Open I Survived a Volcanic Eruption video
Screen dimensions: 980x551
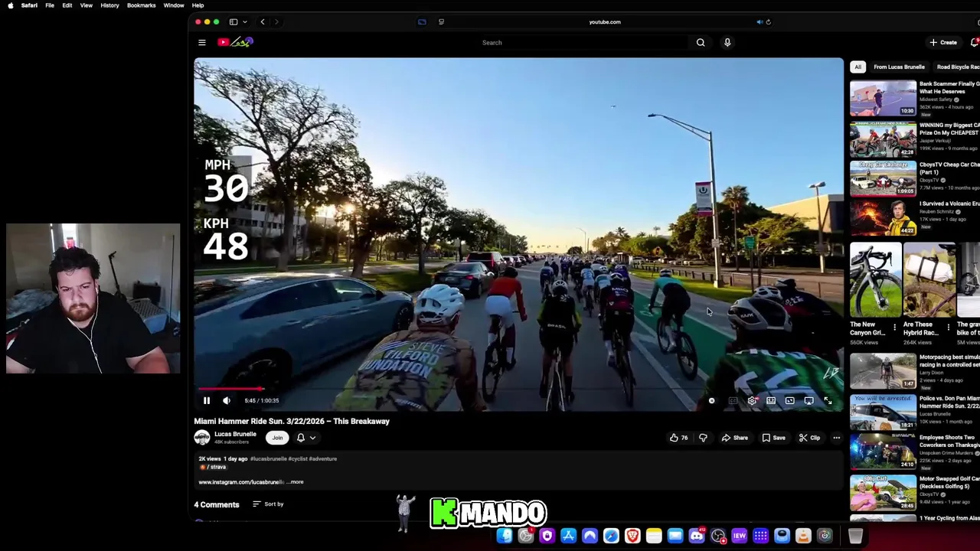coord(883,218)
